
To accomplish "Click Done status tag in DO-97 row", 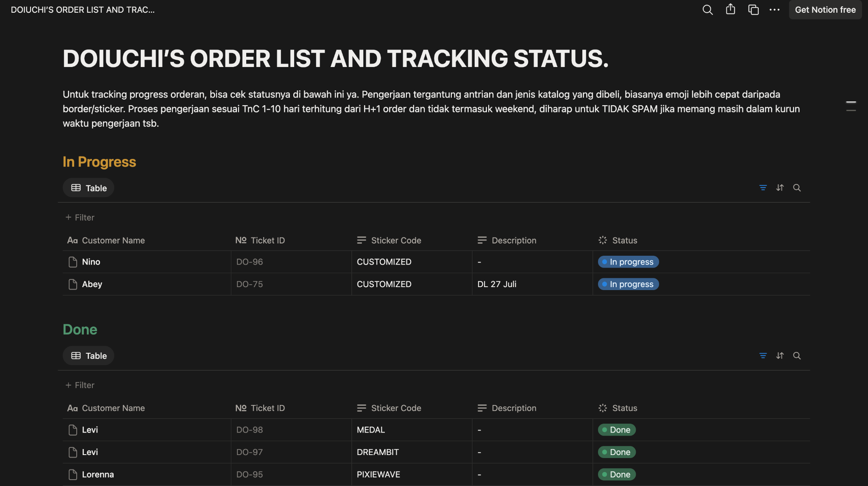I will tap(617, 452).
